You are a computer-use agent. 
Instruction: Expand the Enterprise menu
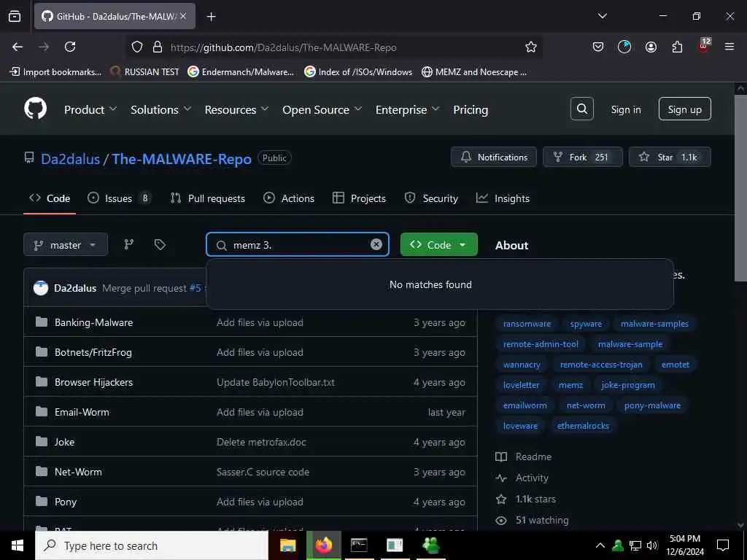407,109
